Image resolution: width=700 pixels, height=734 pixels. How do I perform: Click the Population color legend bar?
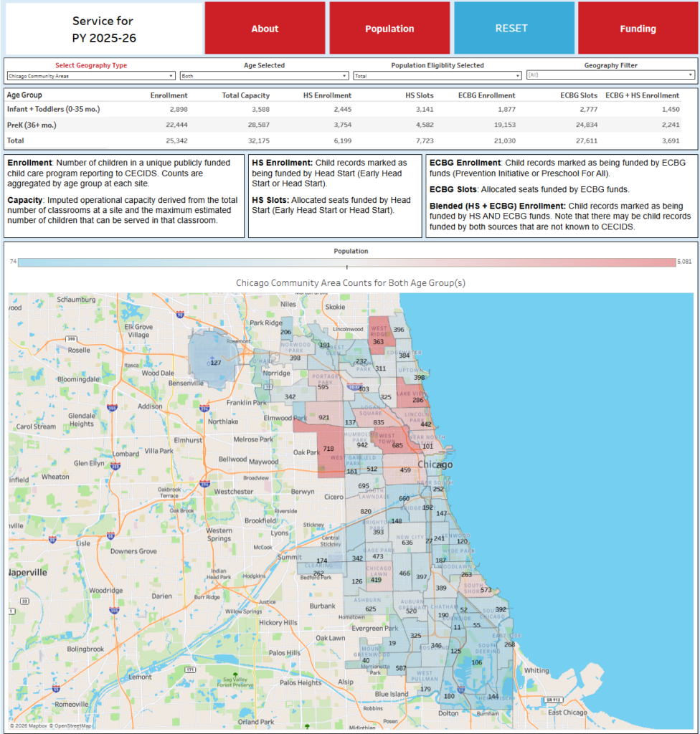[x=346, y=262]
